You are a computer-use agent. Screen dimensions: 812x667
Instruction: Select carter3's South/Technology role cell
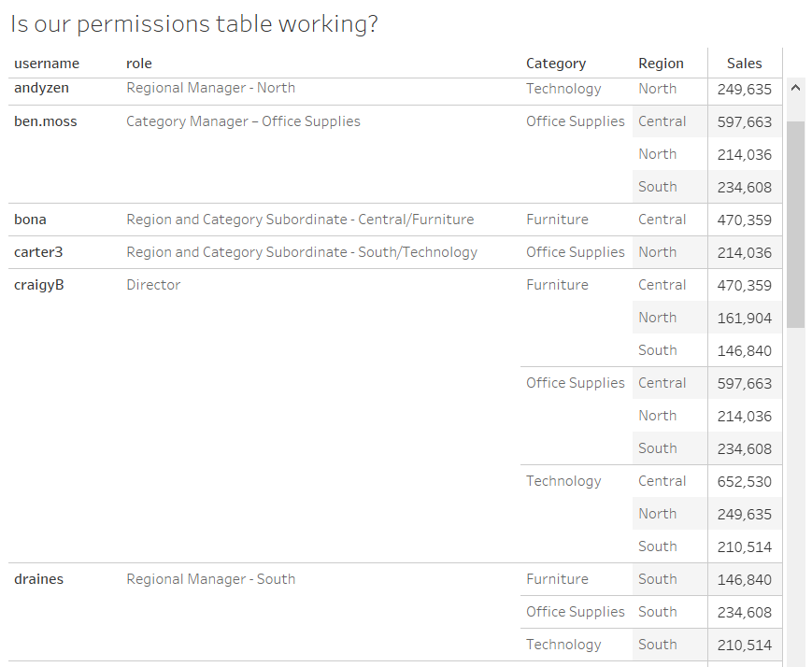[x=302, y=252]
